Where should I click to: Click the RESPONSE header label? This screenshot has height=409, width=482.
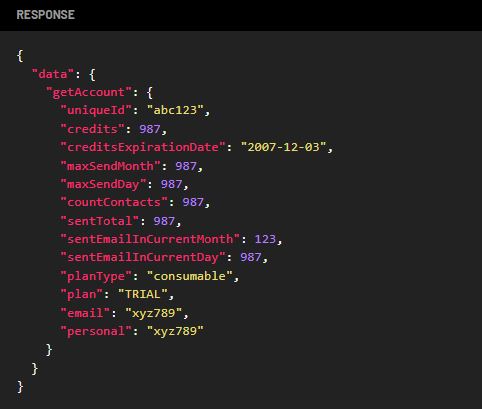(46, 15)
